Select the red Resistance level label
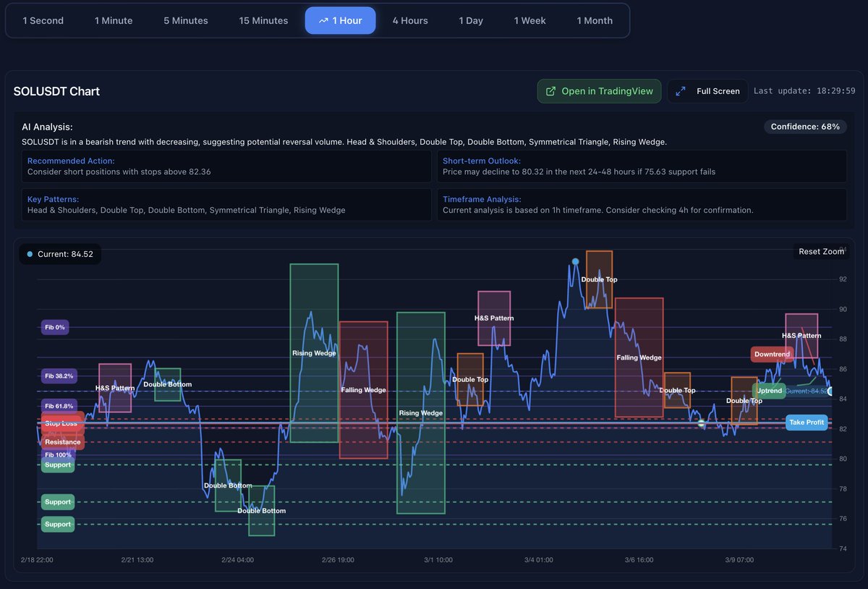The image size is (868, 589). (x=62, y=441)
